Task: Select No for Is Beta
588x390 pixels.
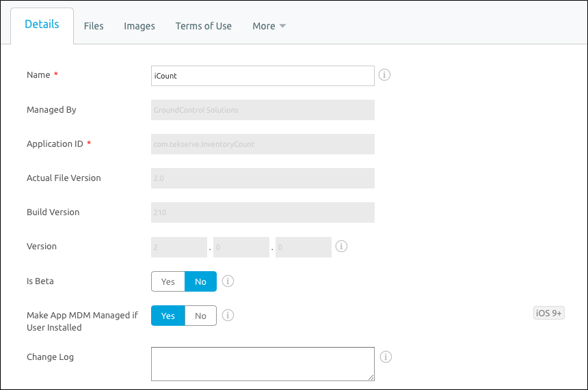Action: pyautogui.click(x=200, y=281)
